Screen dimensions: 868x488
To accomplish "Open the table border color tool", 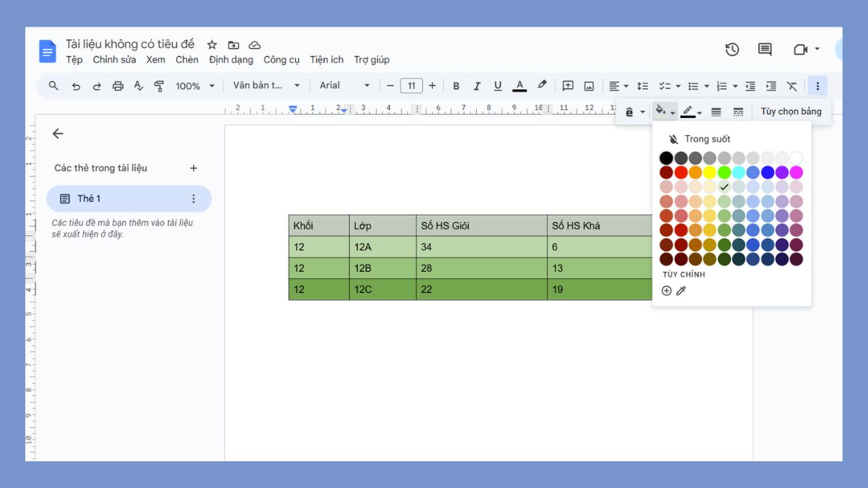I will click(691, 112).
